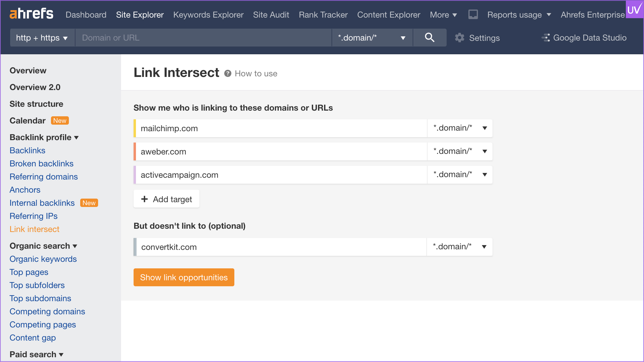Click the aweber.com target field

[281, 151]
